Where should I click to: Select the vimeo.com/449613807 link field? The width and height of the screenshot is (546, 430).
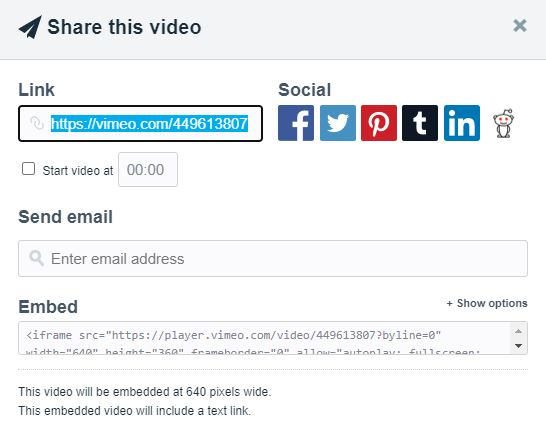pos(140,124)
